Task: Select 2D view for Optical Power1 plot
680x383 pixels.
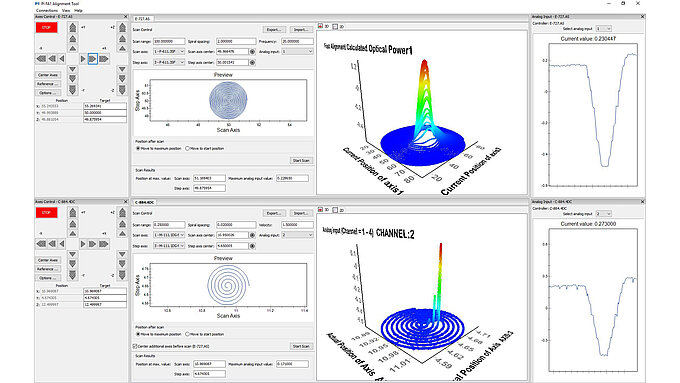Action: [x=335, y=26]
